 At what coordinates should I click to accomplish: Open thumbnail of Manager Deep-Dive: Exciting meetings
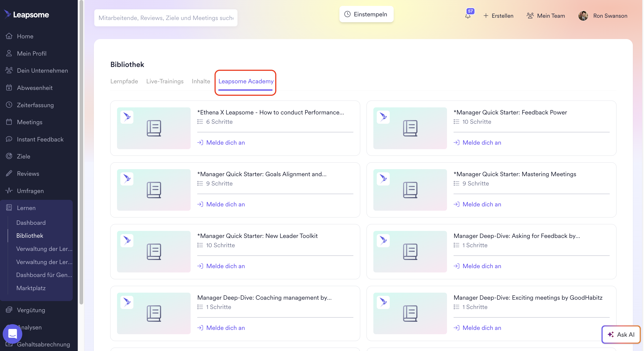[x=410, y=313]
